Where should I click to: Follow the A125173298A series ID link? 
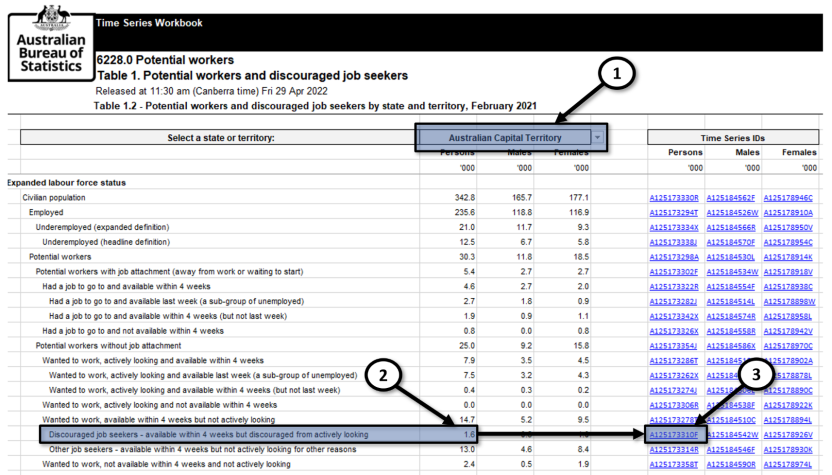(x=674, y=257)
